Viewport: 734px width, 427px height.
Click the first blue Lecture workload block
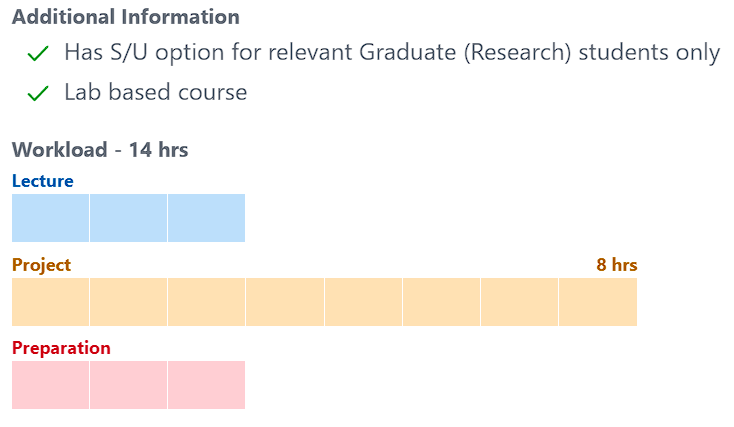(50, 218)
